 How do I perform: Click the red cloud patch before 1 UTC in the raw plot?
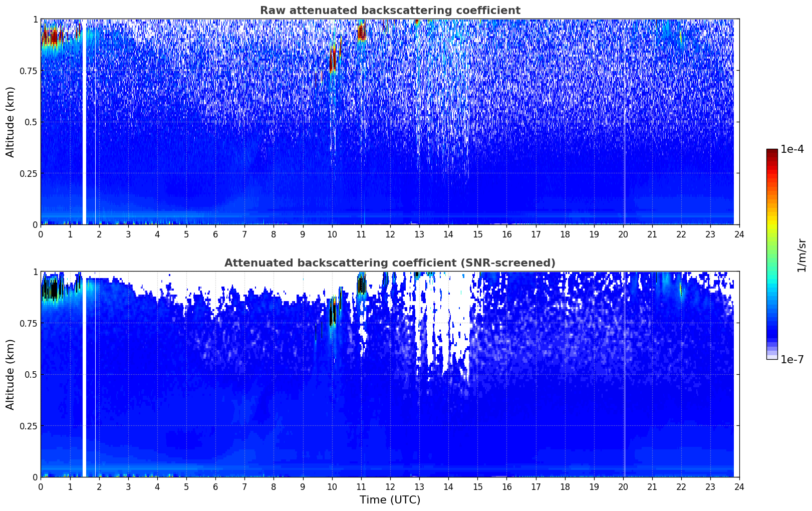pos(49,37)
